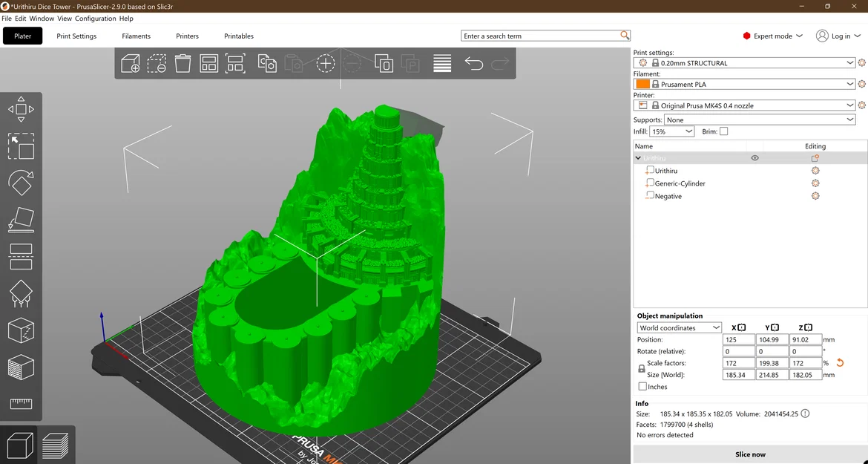Click the volume info warning icon
The image size is (868, 464).
click(x=805, y=414)
